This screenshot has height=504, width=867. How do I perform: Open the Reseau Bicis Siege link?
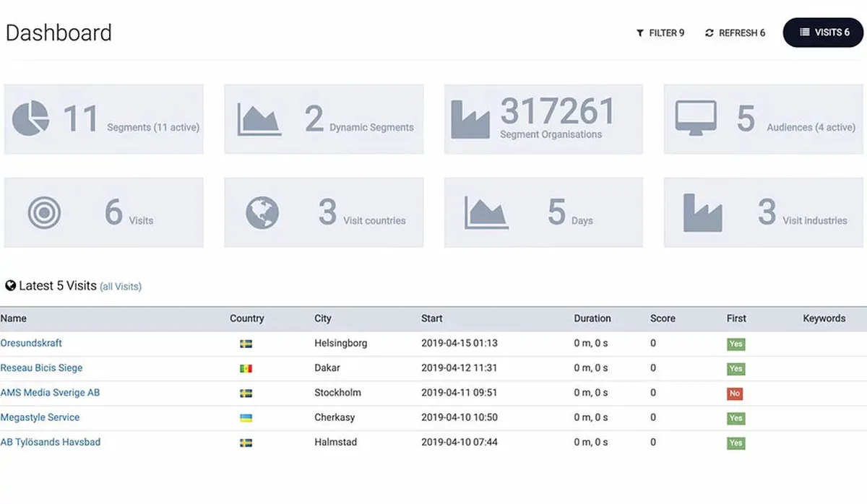point(41,368)
